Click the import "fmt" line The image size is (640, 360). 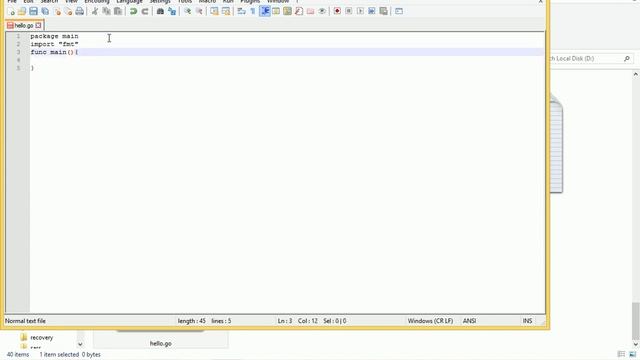point(54,44)
